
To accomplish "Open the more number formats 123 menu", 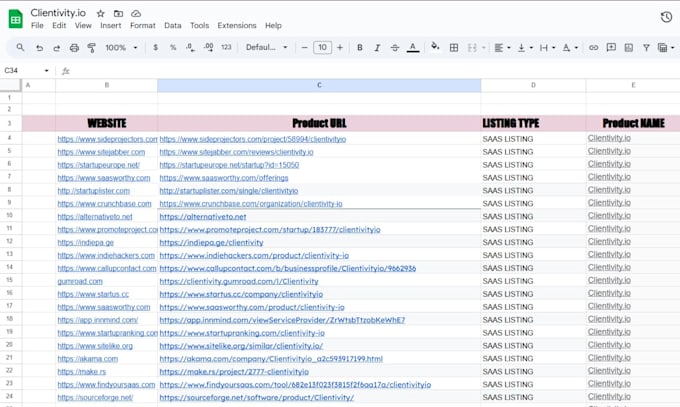I will 226,47.
